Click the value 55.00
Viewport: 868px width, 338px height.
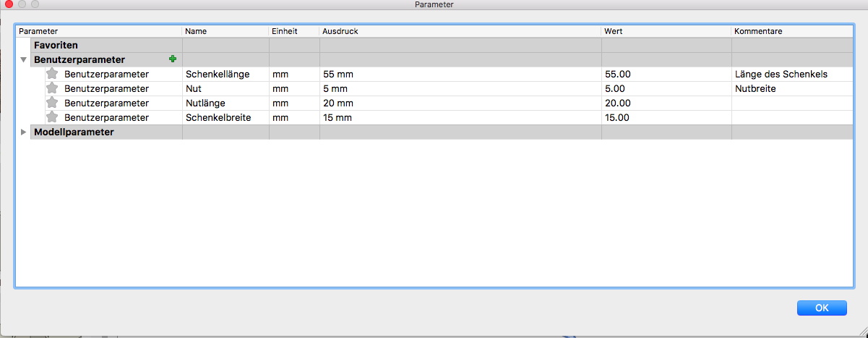coord(666,74)
